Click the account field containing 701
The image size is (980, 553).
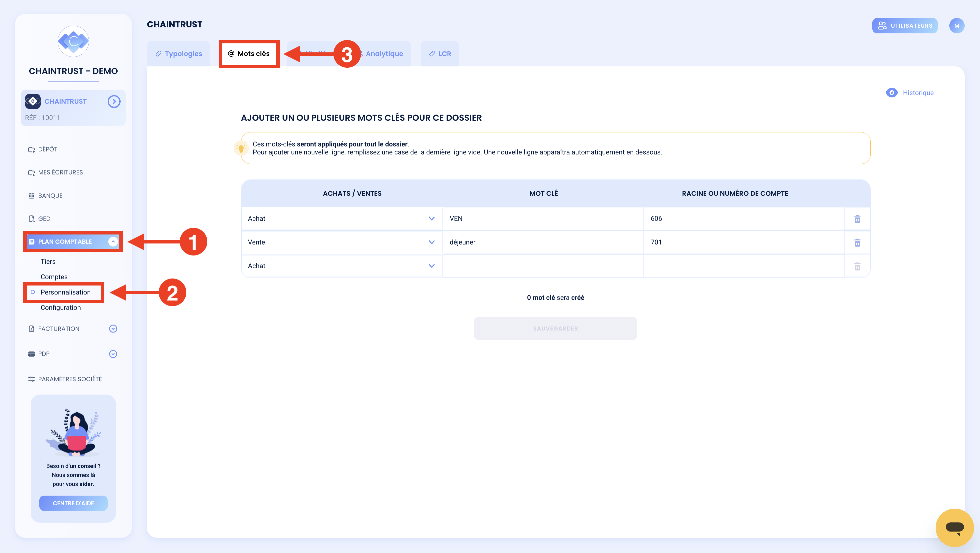tap(744, 242)
